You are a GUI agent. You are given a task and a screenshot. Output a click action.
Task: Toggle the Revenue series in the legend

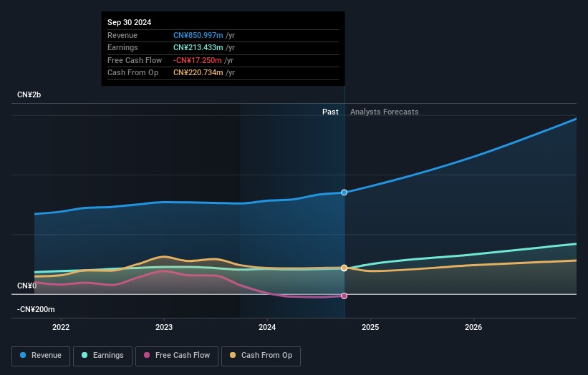(41, 356)
